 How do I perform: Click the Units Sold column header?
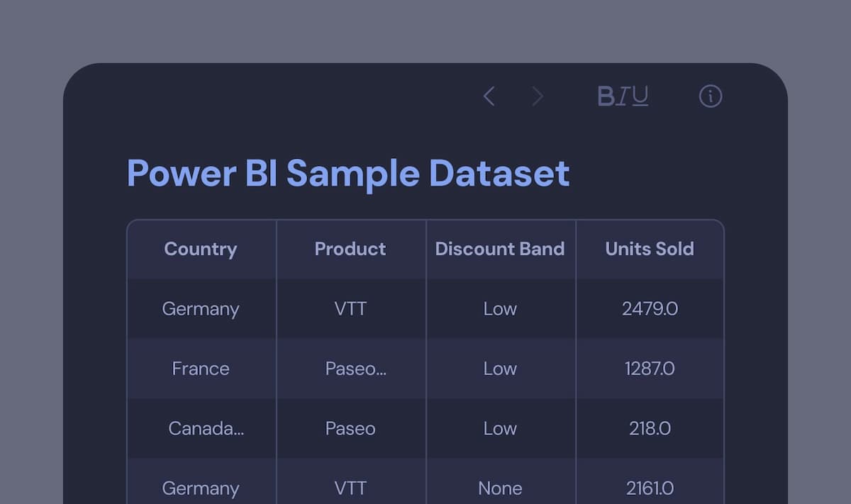pos(650,249)
